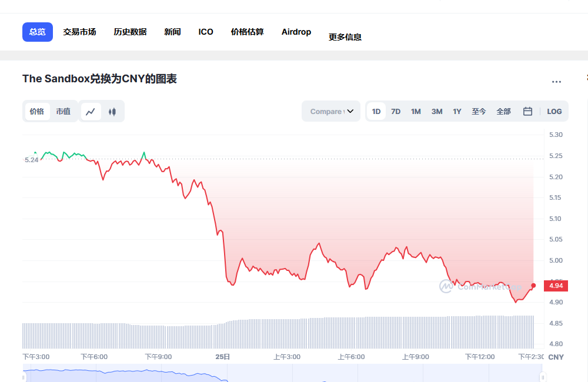
Task: Set chart range to 1D
Action: 376,111
